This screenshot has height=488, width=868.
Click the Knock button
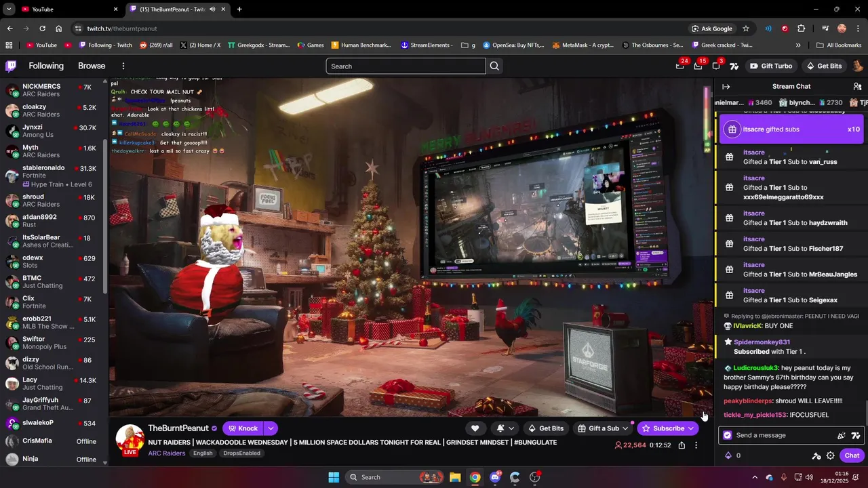click(243, 428)
